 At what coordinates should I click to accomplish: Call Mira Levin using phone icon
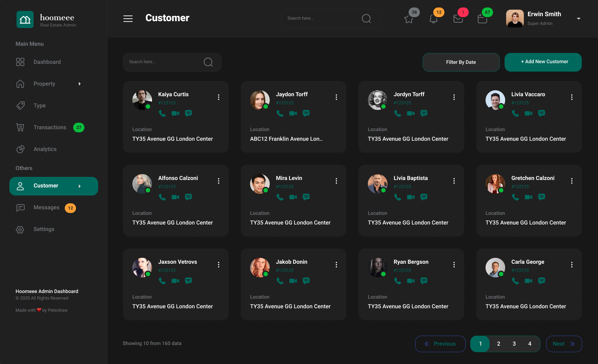click(x=280, y=197)
